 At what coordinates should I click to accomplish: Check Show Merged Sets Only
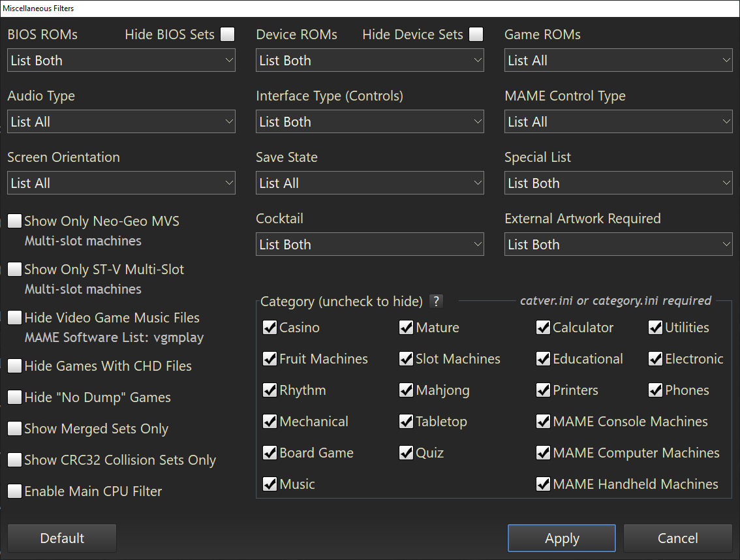(15, 429)
